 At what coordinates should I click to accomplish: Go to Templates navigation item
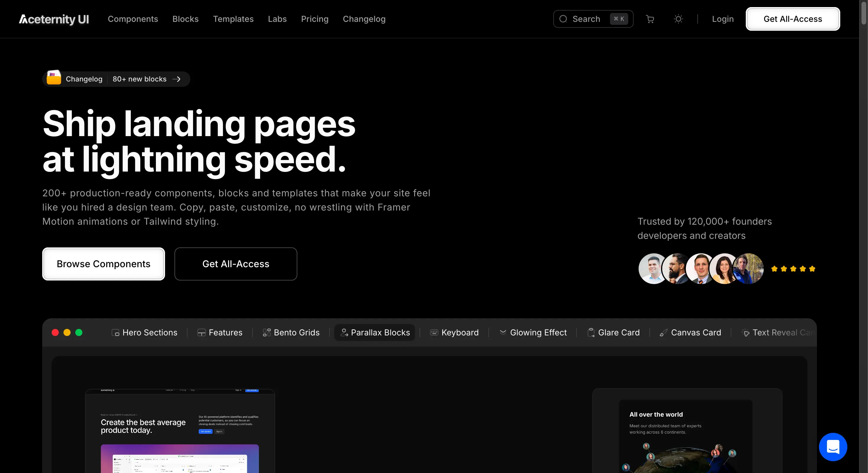click(x=233, y=19)
